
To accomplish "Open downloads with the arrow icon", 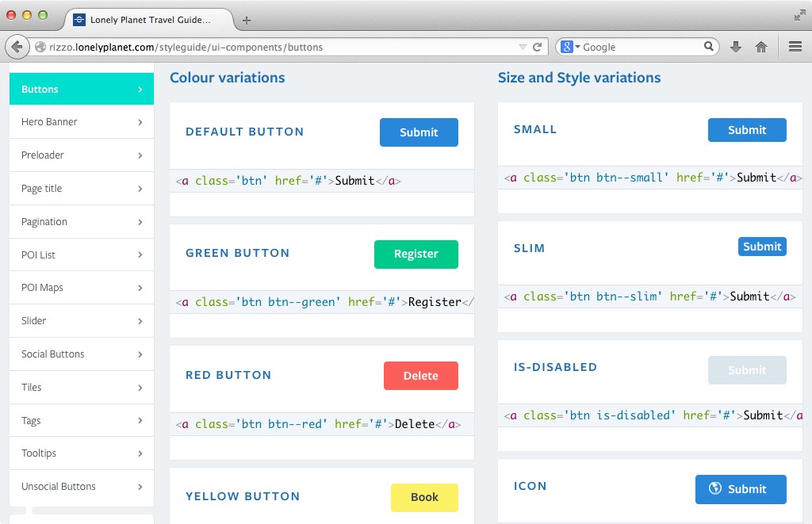I will point(735,46).
